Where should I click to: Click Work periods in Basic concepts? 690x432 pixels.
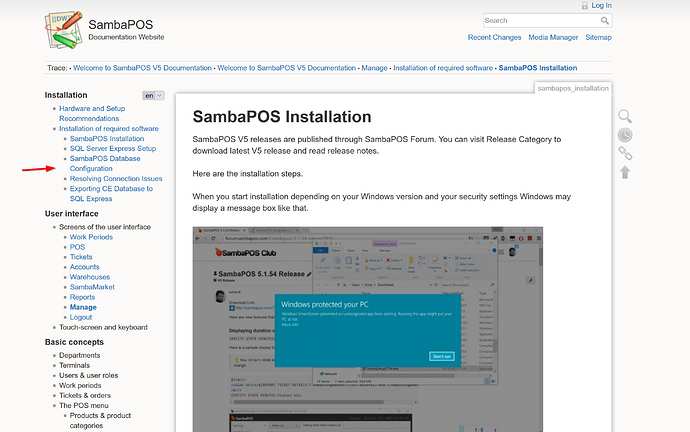coord(80,386)
